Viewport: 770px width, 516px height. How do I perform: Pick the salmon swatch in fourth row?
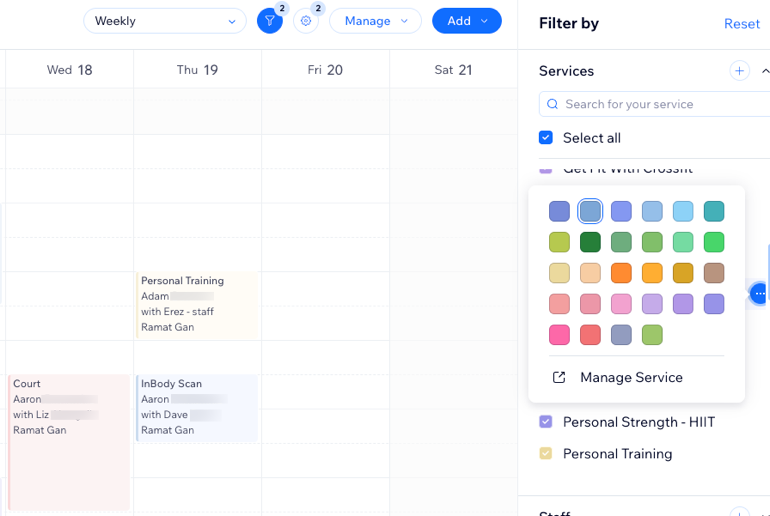[x=559, y=304]
